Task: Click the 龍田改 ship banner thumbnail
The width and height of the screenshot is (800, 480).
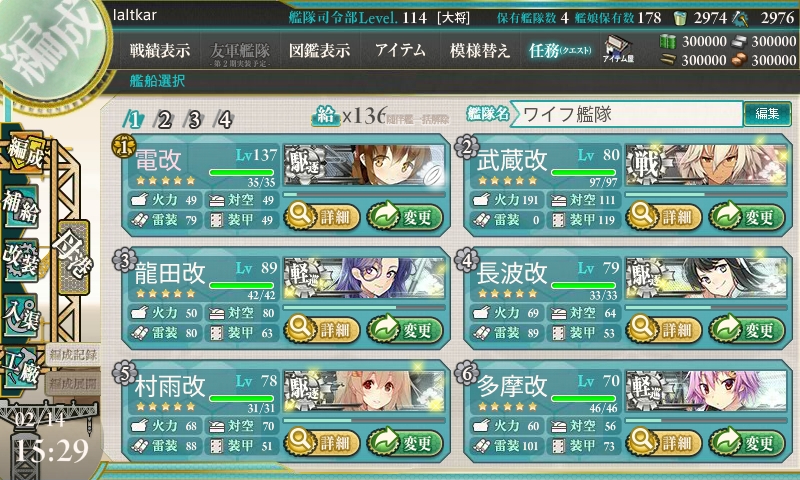Action: (364, 278)
